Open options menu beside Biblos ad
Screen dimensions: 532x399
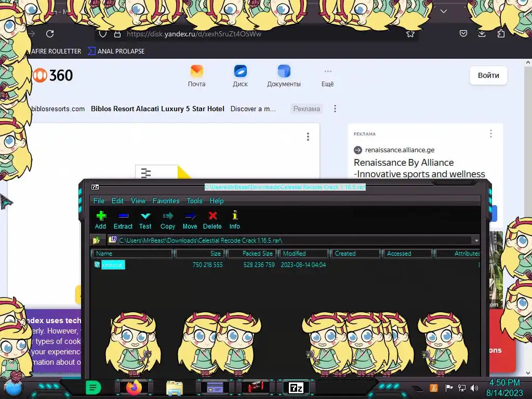(x=335, y=109)
